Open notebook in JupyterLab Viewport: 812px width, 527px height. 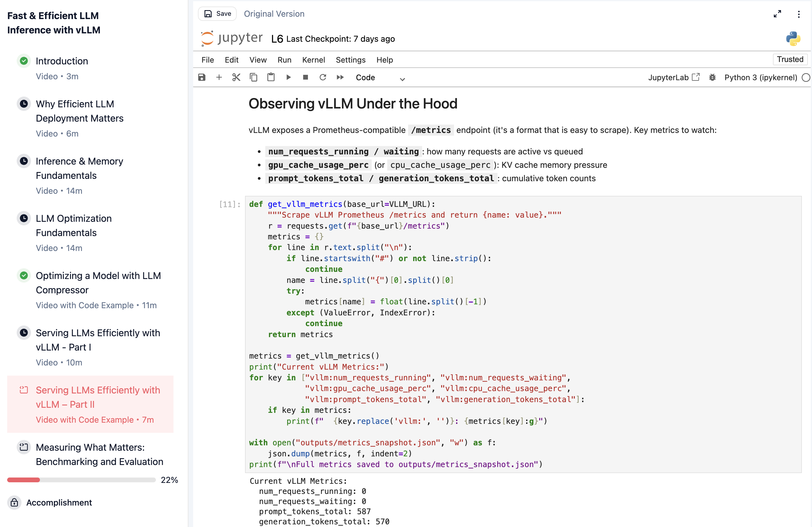[x=674, y=77]
